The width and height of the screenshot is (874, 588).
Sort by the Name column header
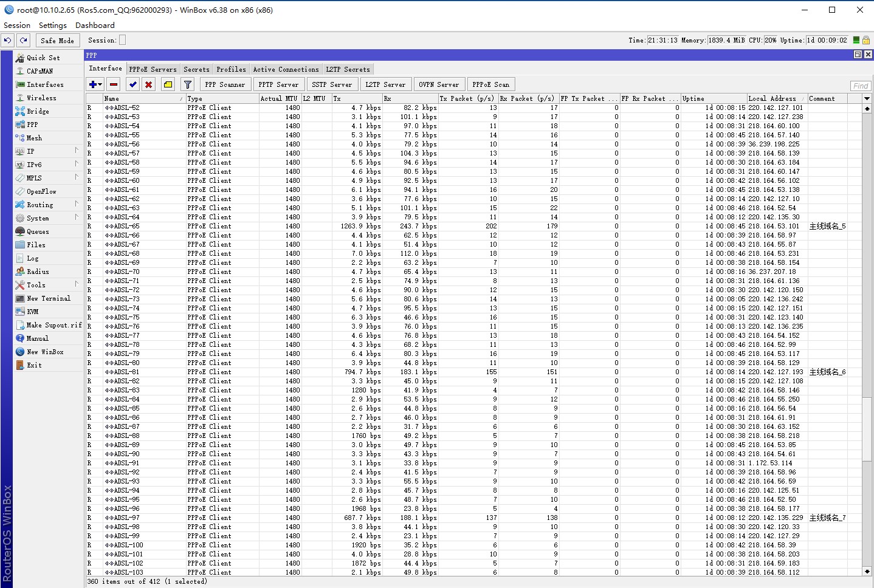tap(143, 98)
